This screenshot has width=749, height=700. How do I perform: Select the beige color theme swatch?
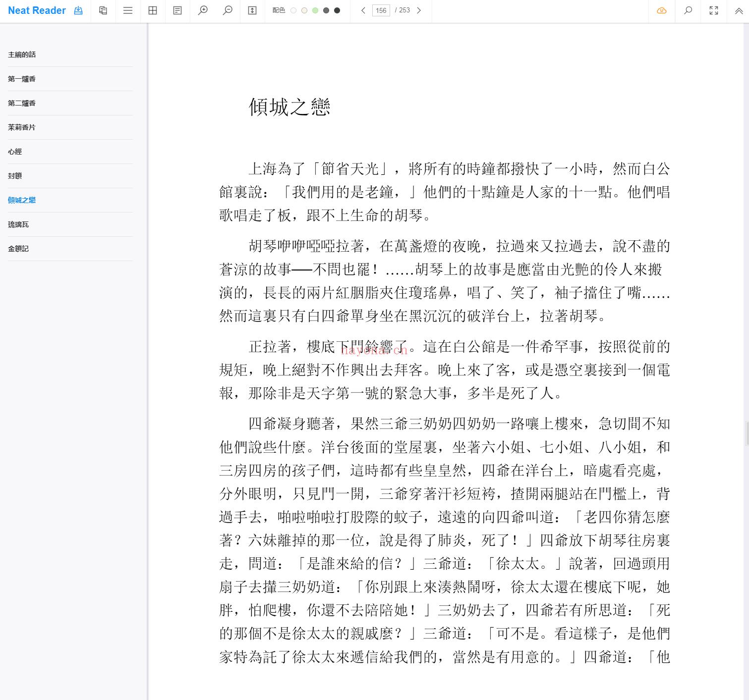304,10
